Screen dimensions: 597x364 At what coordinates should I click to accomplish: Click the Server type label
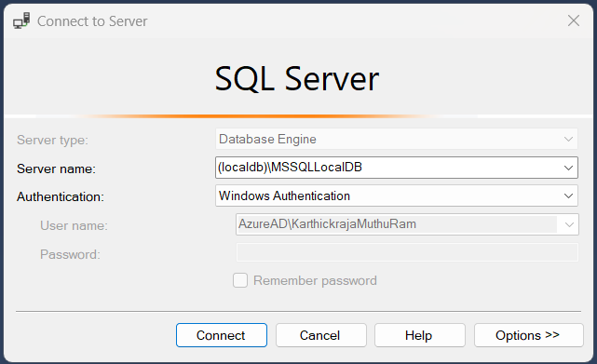pyautogui.click(x=52, y=140)
